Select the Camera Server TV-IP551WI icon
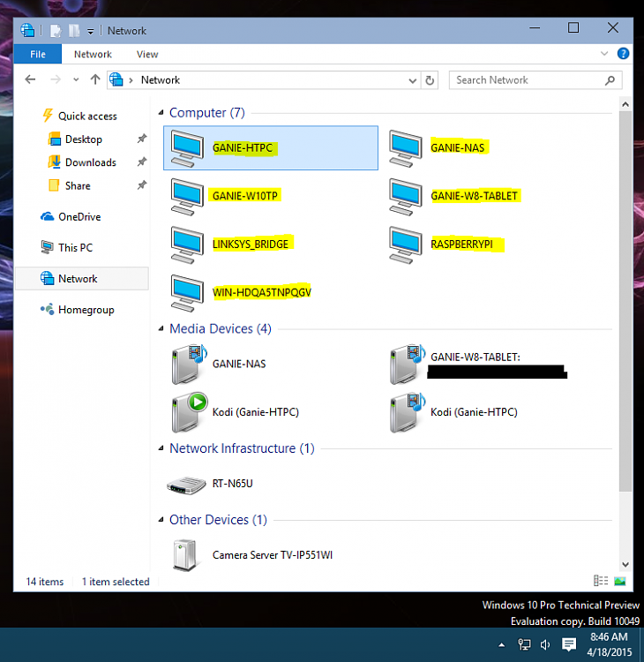 pyautogui.click(x=185, y=555)
